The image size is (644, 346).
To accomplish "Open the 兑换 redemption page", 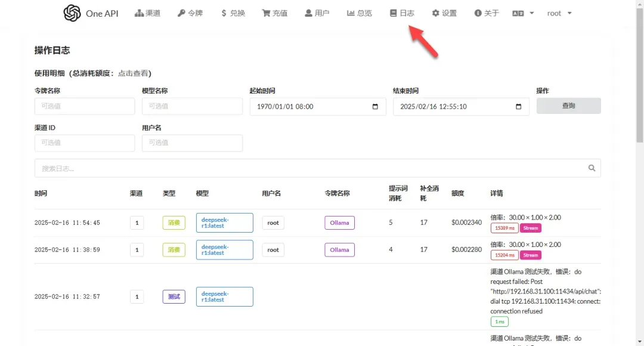I will [233, 13].
